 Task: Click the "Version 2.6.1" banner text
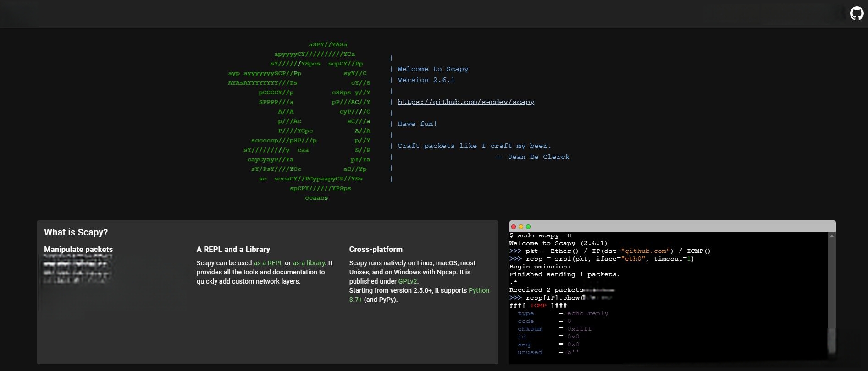pyautogui.click(x=426, y=80)
